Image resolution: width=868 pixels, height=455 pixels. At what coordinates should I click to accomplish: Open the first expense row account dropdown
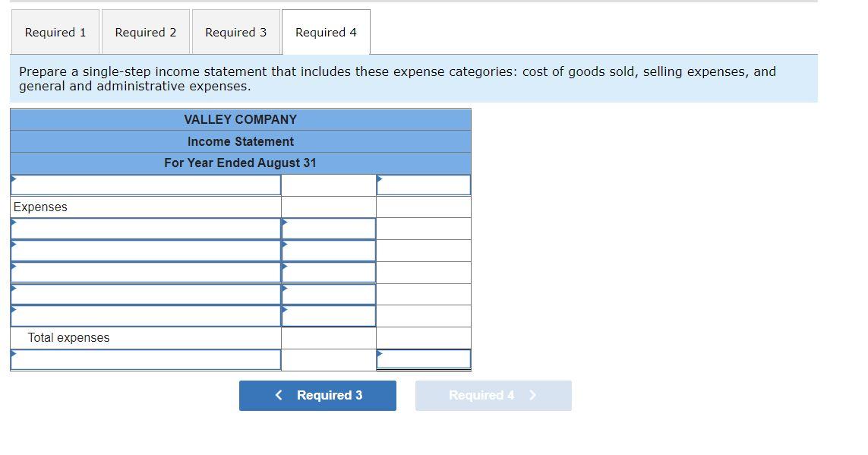click(x=146, y=227)
